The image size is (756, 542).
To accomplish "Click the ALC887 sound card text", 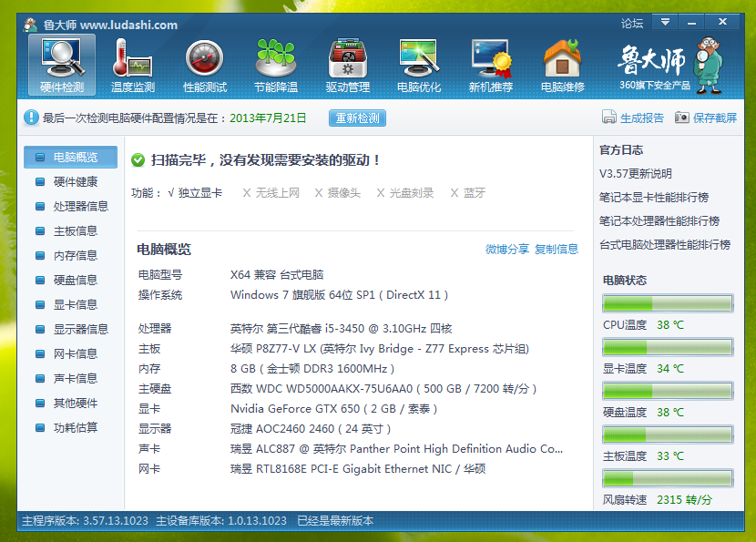I will [x=396, y=449].
